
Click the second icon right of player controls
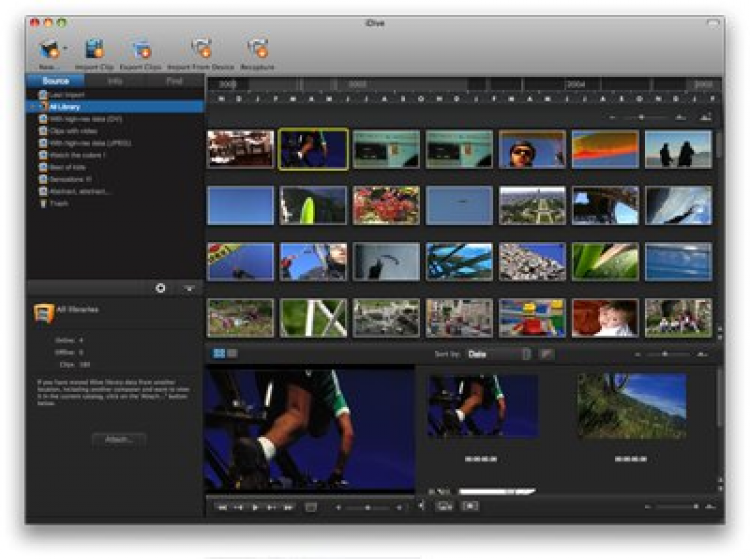470,505
